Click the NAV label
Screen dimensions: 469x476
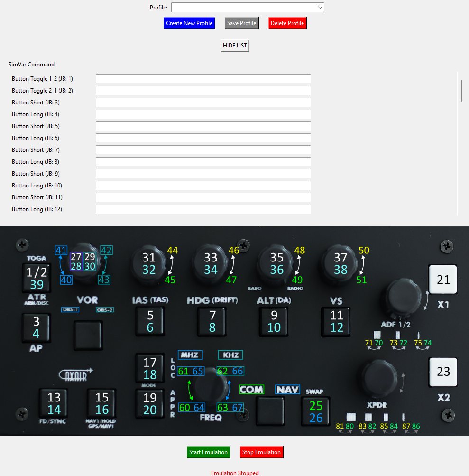tap(287, 390)
